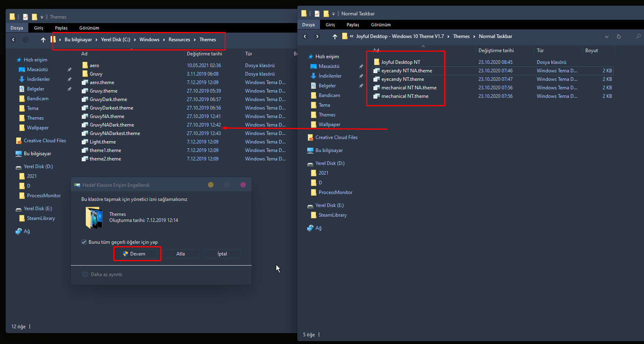
Task: Click search icon in Normal Taskbar window
Action: tap(638, 36)
